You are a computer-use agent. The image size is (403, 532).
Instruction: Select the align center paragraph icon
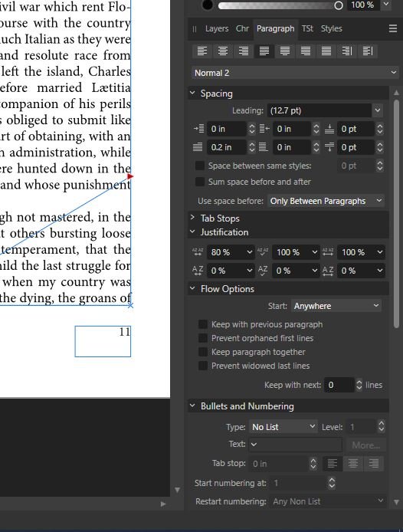point(223,51)
